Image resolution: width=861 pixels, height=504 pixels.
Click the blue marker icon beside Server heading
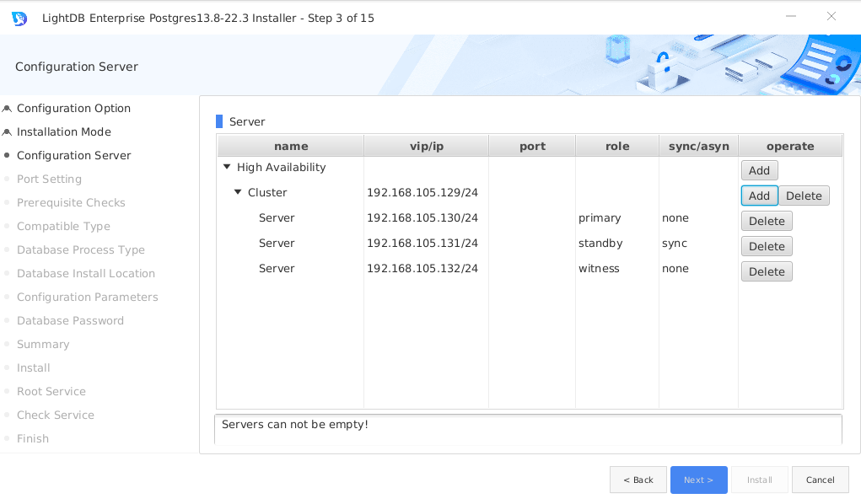220,121
